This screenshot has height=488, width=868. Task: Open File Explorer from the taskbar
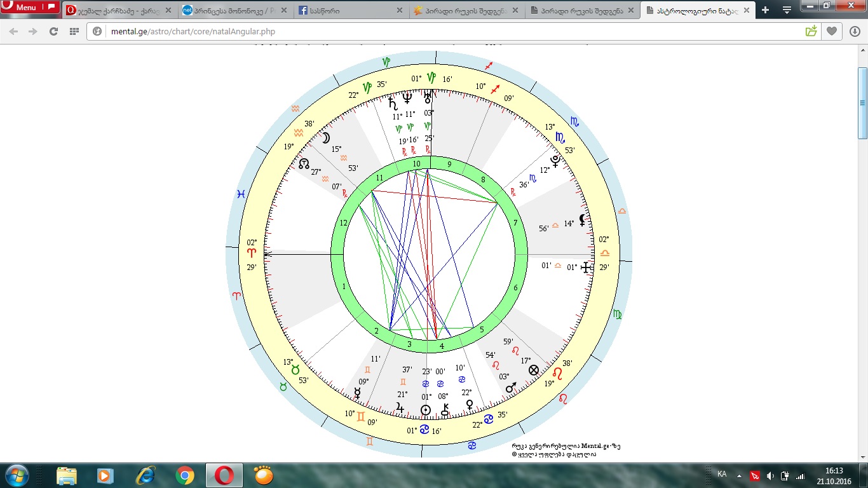(67, 475)
